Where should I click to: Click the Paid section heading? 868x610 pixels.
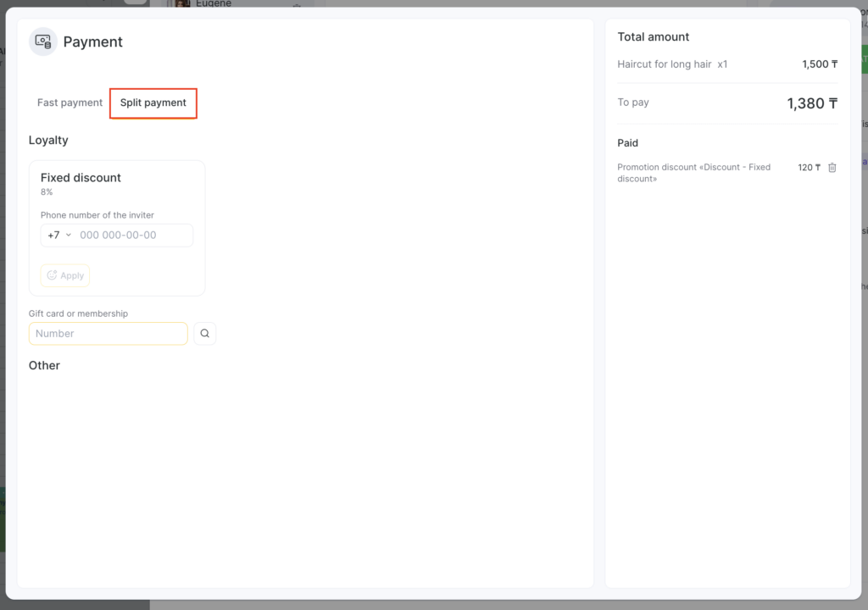coord(627,143)
